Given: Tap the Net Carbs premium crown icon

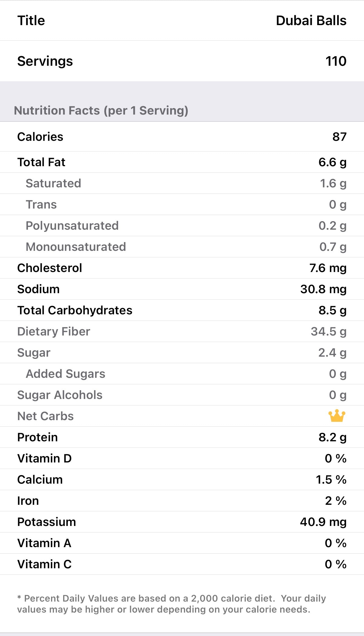Looking at the screenshot, I should click(x=337, y=416).
